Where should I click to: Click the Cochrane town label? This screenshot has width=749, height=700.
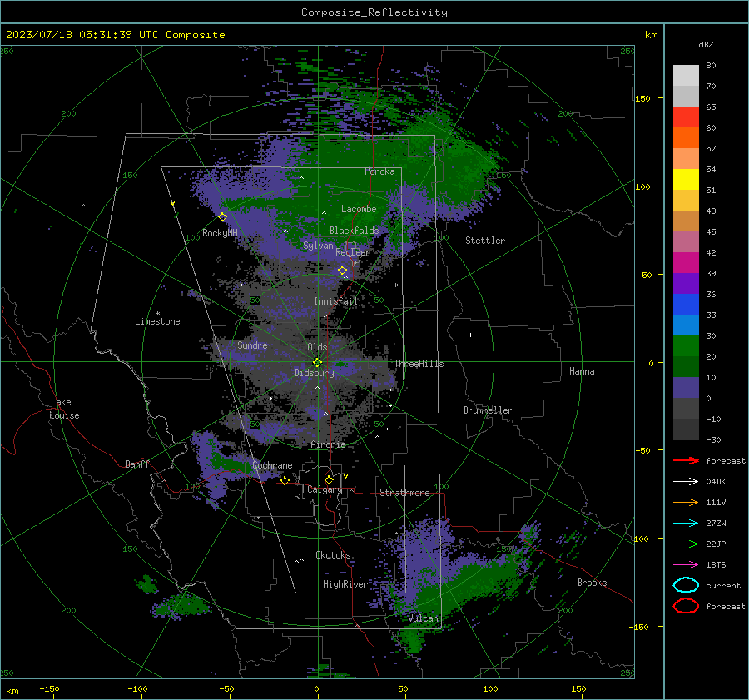(272, 465)
